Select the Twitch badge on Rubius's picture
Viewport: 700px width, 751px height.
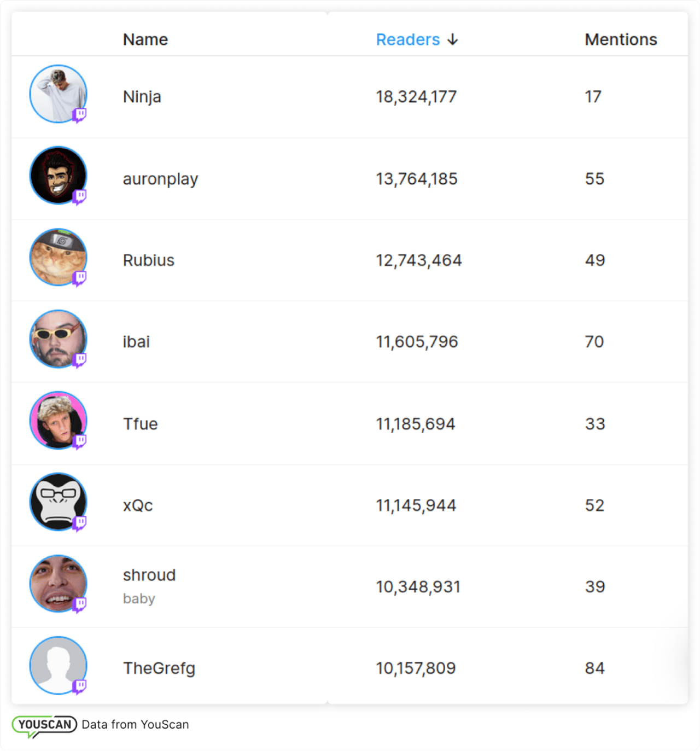[x=80, y=277]
